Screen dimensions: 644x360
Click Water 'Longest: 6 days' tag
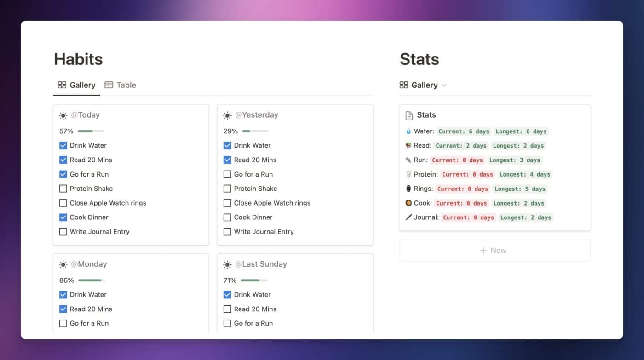[521, 131]
